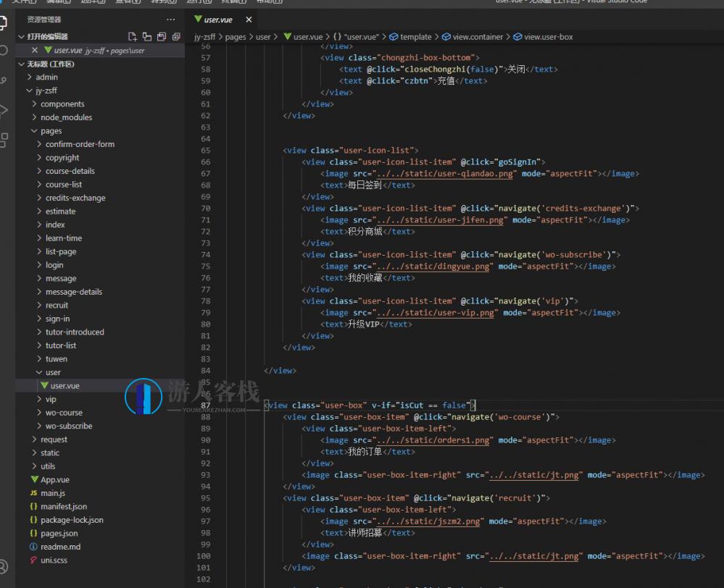
Task: Open the Explorer view in activity bar
Action: (x=4, y=22)
